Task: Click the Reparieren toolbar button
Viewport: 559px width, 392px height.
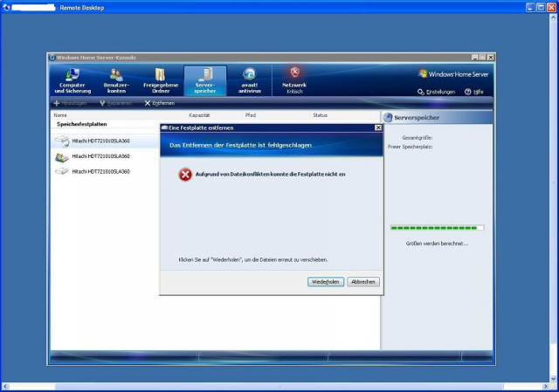Action: click(x=116, y=103)
